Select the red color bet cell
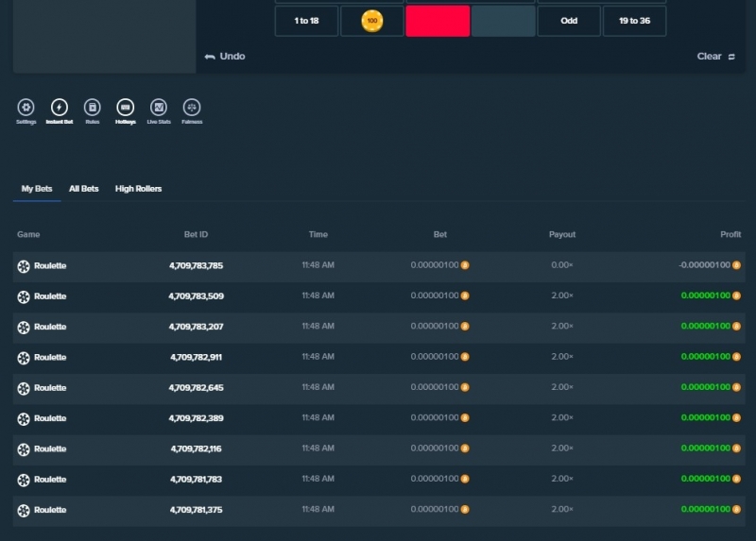This screenshot has height=541, width=756. click(438, 21)
